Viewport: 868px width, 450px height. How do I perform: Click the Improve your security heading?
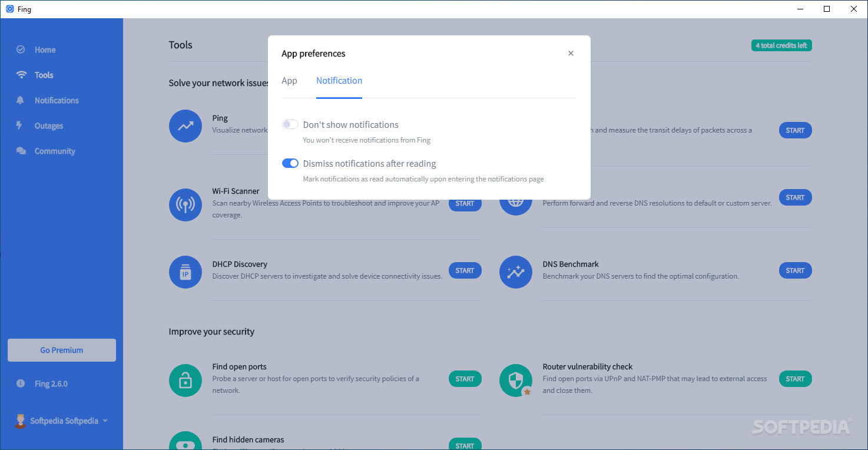click(x=211, y=332)
